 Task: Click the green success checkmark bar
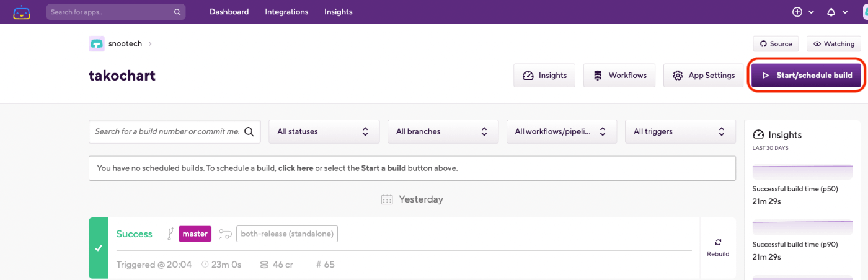(x=99, y=248)
